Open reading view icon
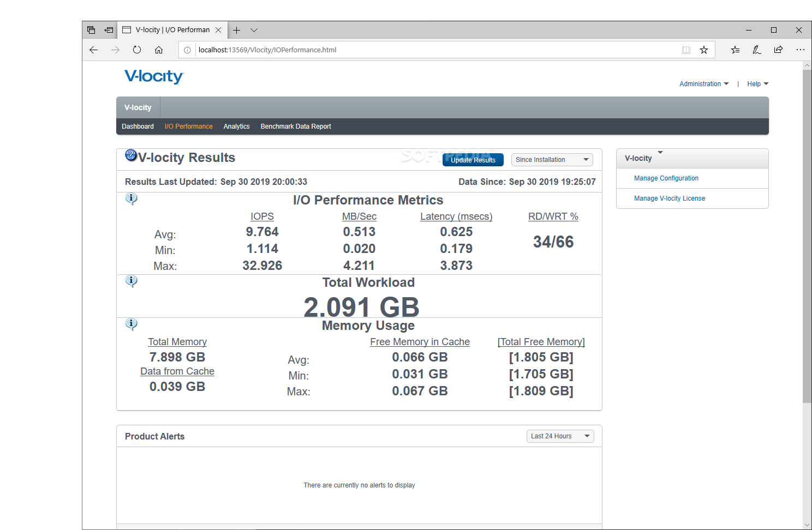The width and height of the screenshot is (812, 530). (686, 50)
